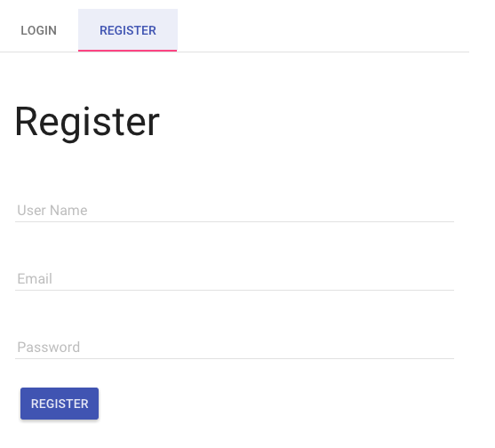The height and width of the screenshot is (448, 495).
Task: Open the login form via LOGIN tab
Action: point(38,30)
